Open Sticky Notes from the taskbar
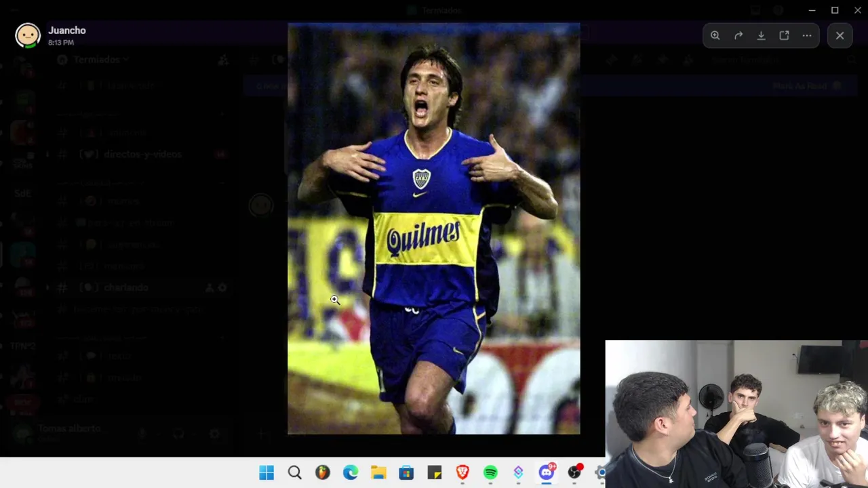868x488 pixels. pyautogui.click(x=435, y=472)
